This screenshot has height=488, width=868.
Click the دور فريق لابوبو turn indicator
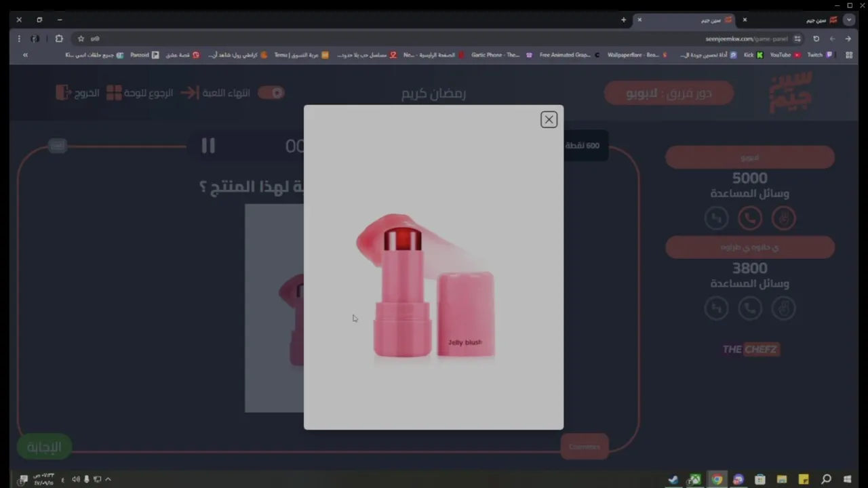(x=669, y=93)
